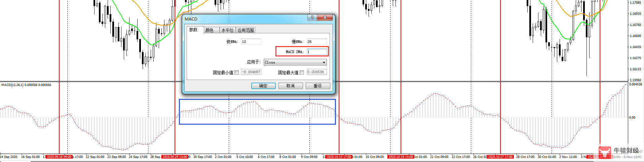Click the 0.004538 MACD scale value
Viewport: 644px width, 162px height.
pyautogui.click(x=635, y=84)
